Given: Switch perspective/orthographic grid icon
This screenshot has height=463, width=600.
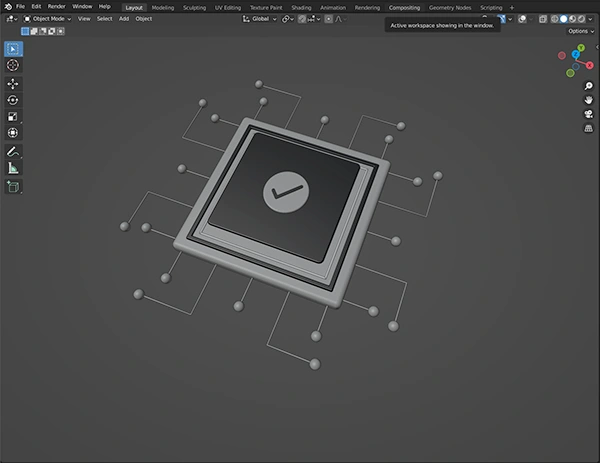Looking at the screenshot, I should click(589, 128).
